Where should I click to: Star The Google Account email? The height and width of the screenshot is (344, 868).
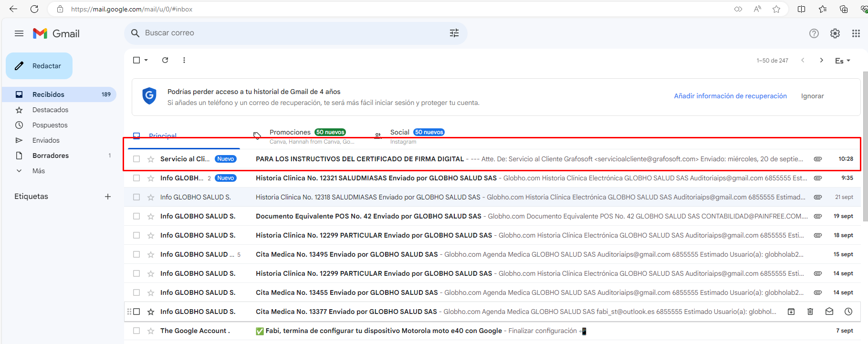(x=151, y=331)
